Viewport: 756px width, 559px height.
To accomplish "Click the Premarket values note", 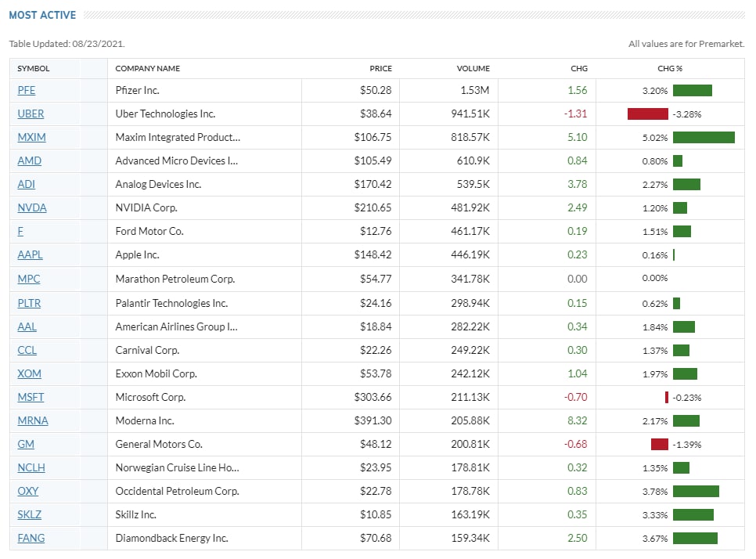I will point(686,44).
